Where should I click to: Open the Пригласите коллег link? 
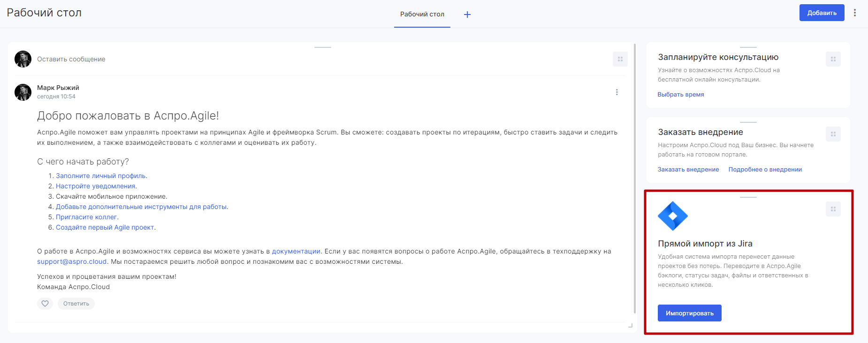(x=86, y=217)
